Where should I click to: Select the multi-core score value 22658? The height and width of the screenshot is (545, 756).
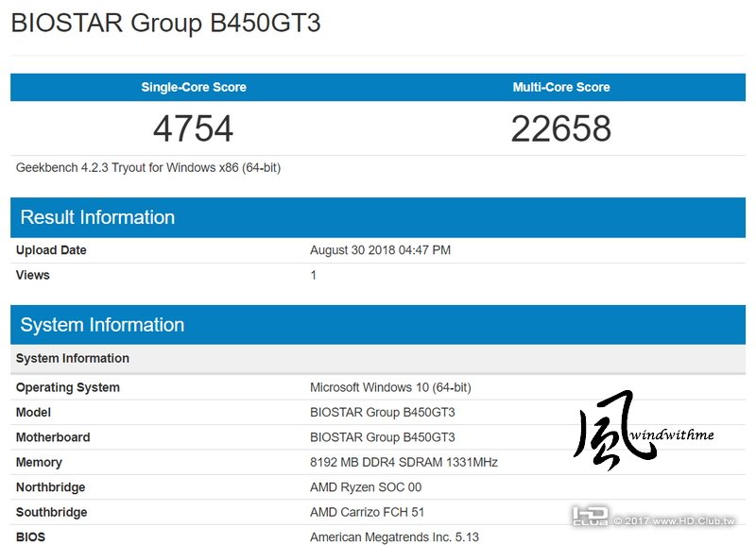[x=561, y=128]
